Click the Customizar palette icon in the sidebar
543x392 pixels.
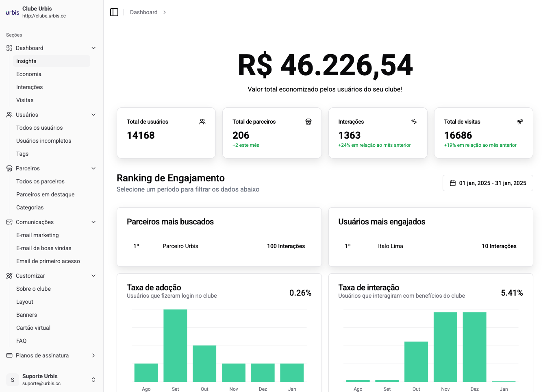9,276
